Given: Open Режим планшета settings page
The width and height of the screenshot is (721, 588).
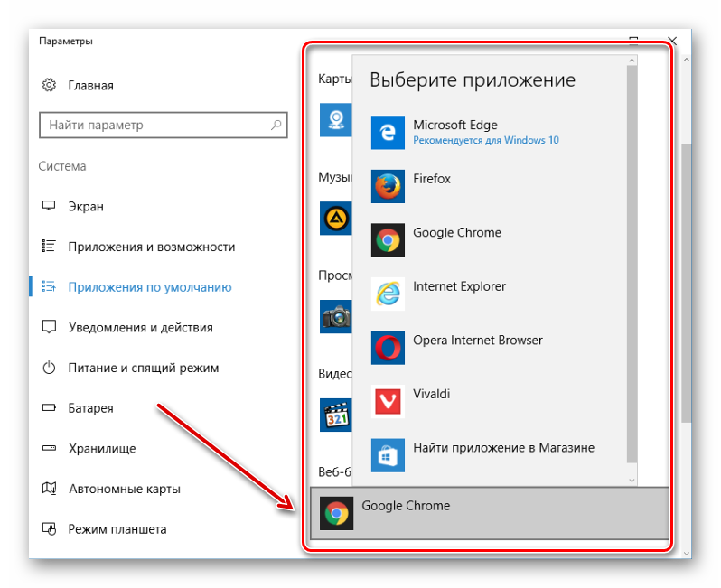Looking at the screenshot, I should click(117, 529).
